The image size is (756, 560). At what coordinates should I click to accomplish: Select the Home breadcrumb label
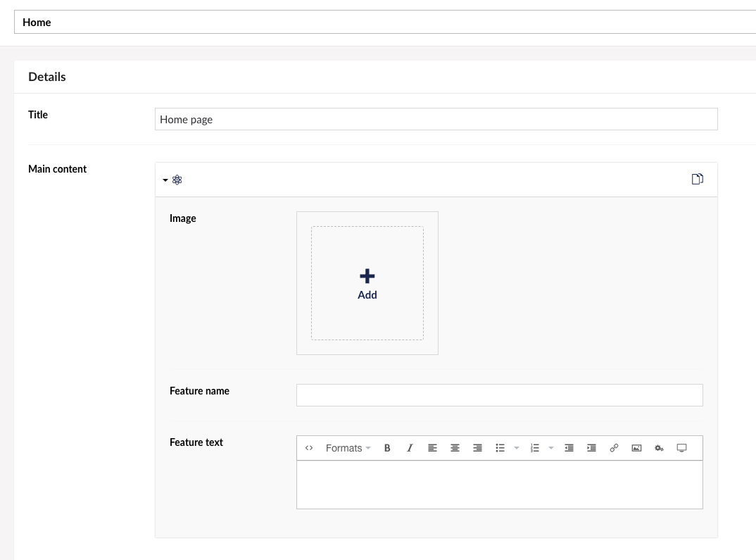point(37,22)
